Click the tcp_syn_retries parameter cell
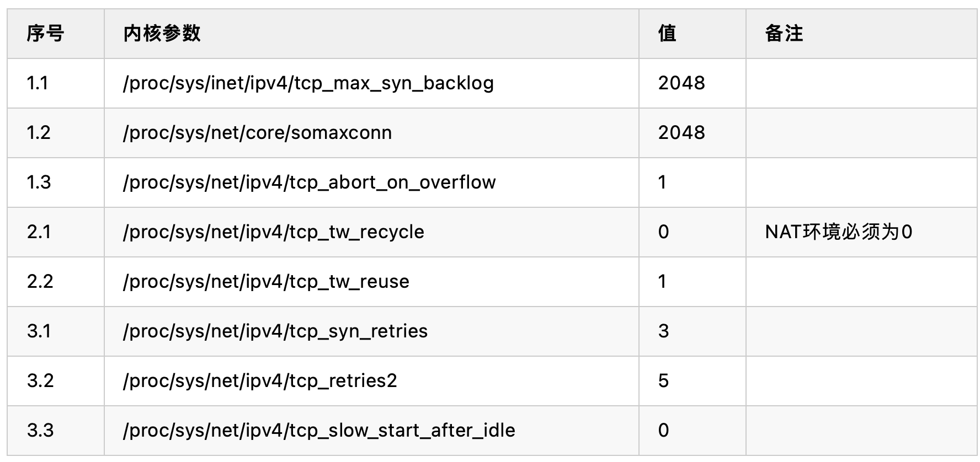The image size is (980, 462). (371, 331)
